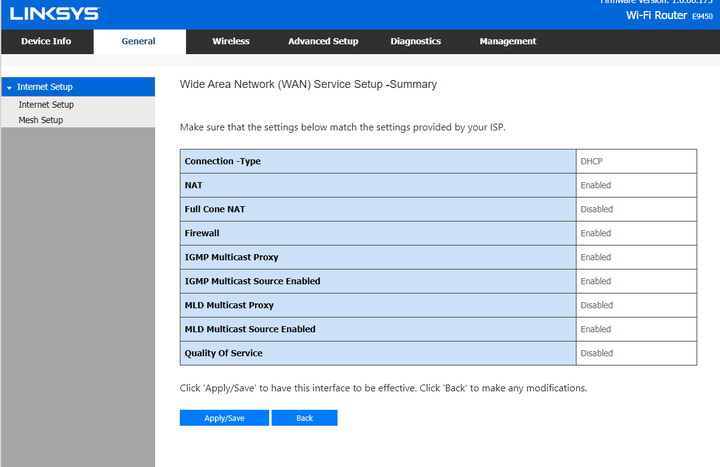Screen dimensions: 720x467
Task: Click the Enabled value for IGMP Multicast Source
Action: 596,281
